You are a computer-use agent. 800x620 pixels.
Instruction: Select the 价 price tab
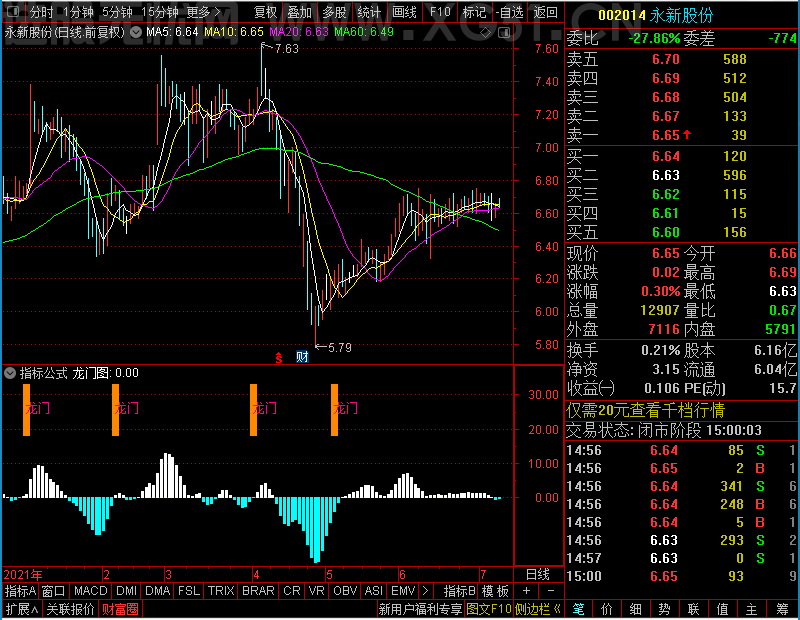[607, 609]
